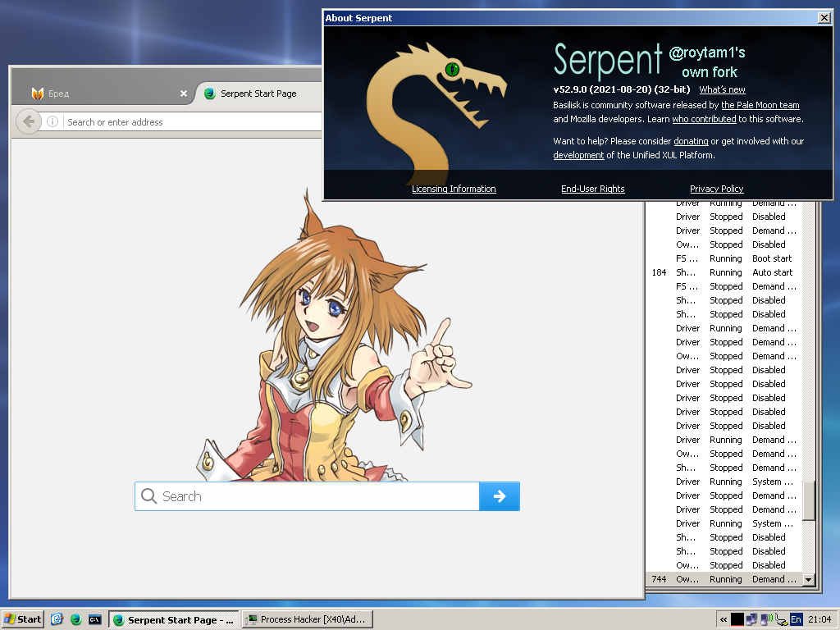Click the Process Hacker vertical scrollbar thumb
Screen dimensions: 840x630
click(809, 500)
